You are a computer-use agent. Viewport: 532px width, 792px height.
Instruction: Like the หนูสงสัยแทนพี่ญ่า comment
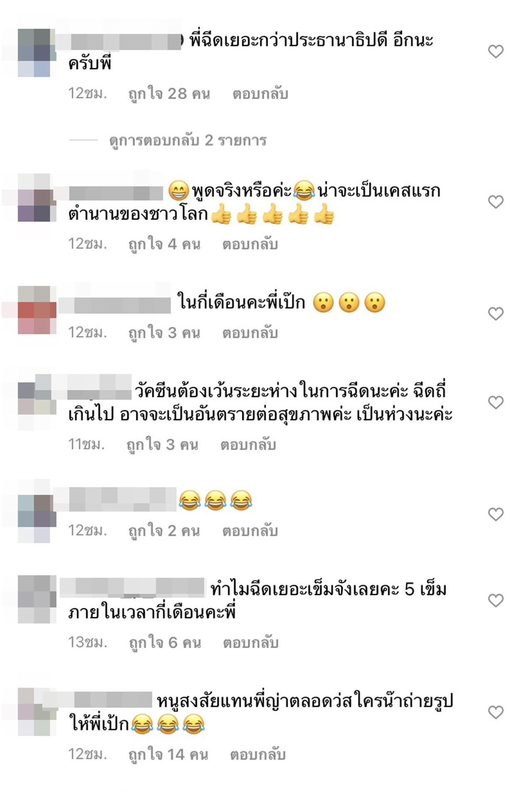495,712
